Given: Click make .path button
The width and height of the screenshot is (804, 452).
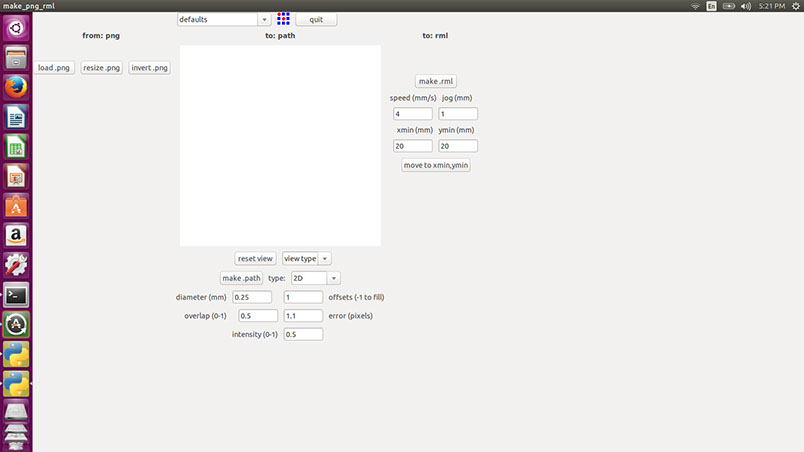Looking at the screenshot, I should pos(241,278).
